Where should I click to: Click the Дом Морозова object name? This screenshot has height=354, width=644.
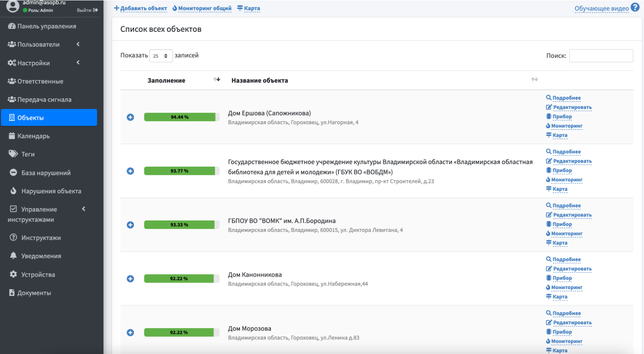tap(249, 329)
